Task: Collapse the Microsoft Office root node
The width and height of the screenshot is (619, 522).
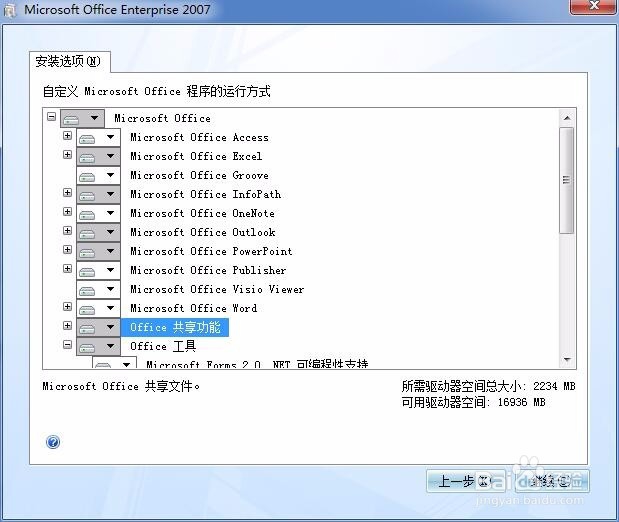Action: pyautogui.click(x=51, y=116)
